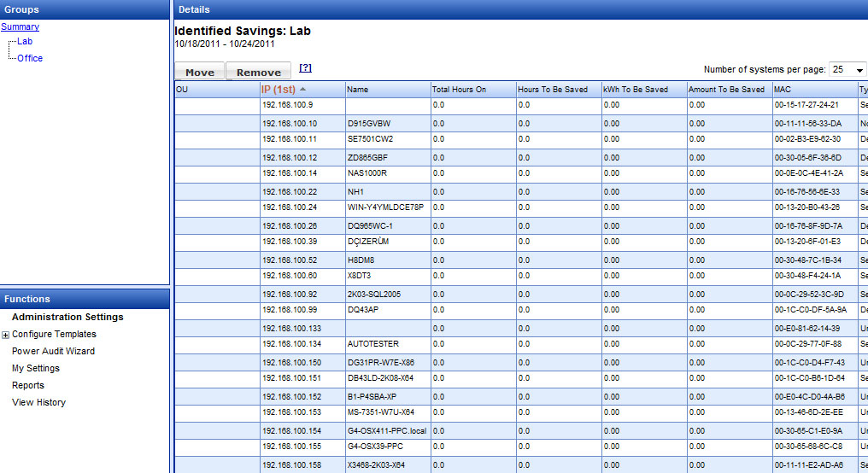
Task: Open the Reports function
Action: coord(28,385)
